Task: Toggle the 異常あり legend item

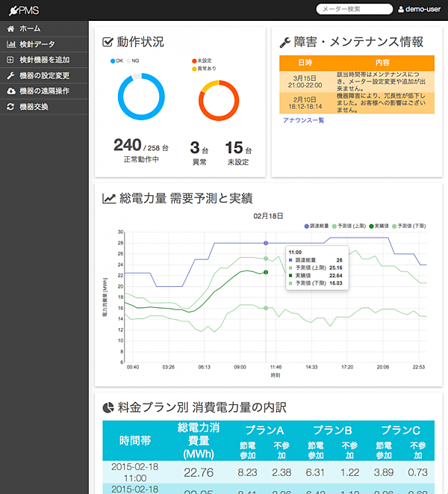Action: 205,68
